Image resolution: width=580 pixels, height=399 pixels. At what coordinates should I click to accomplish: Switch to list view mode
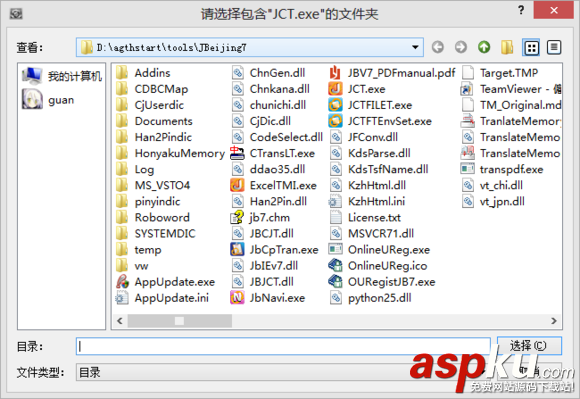pos(531,47)
